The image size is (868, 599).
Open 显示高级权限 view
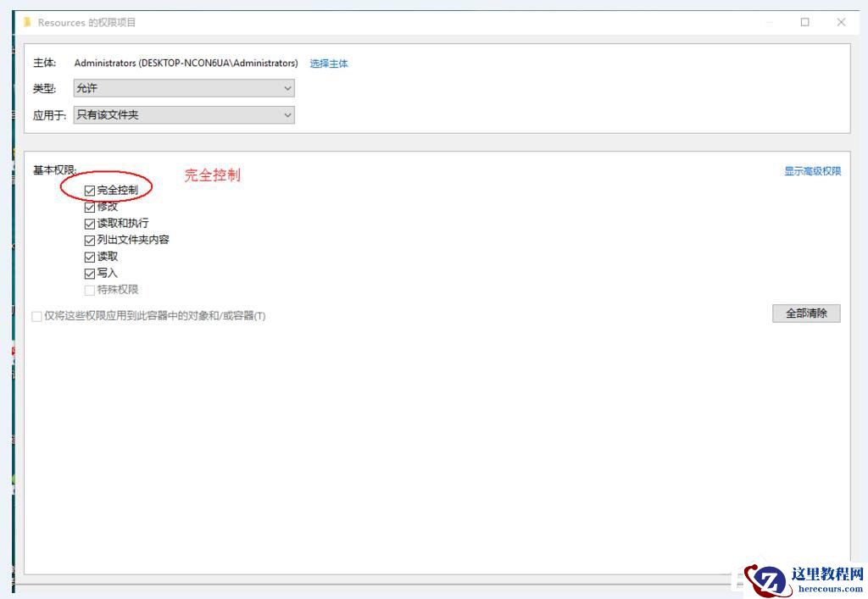coord(812,170)
